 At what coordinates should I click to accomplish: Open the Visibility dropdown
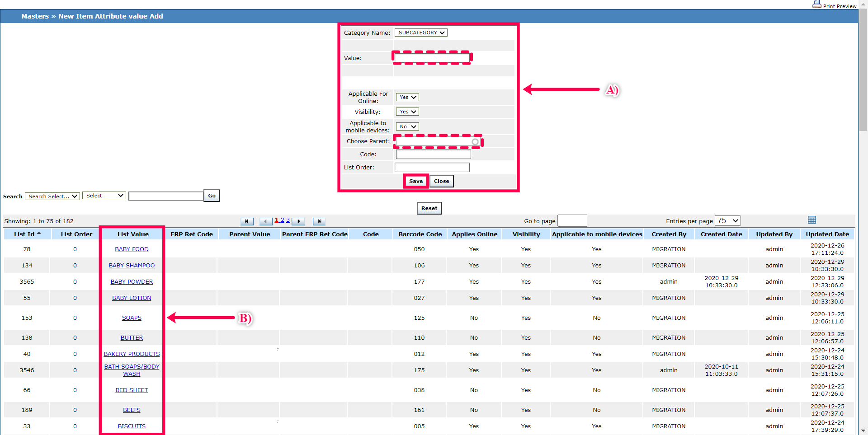coord(407,112)
